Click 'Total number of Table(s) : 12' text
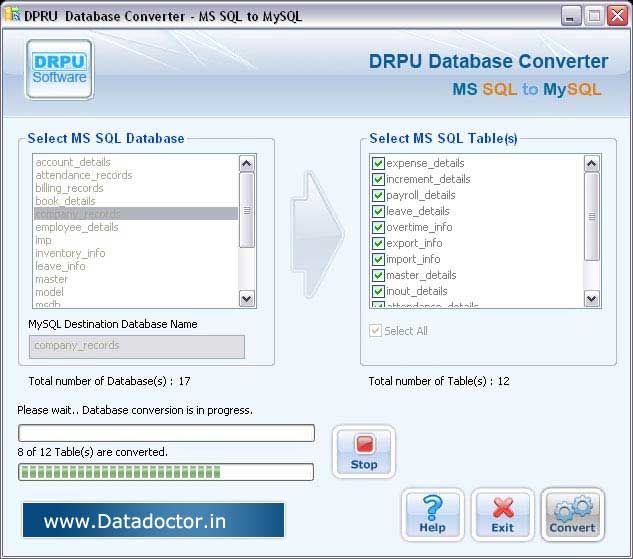Viewport: 633px width, 559px height. (x=439, y=381)
